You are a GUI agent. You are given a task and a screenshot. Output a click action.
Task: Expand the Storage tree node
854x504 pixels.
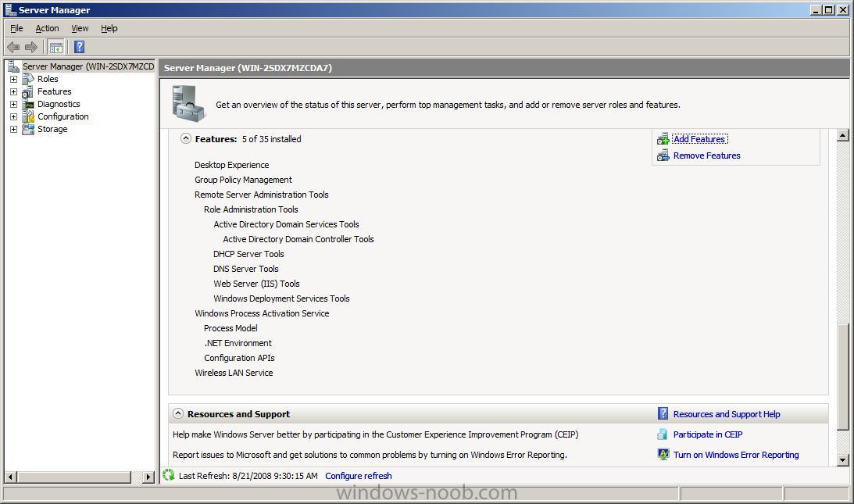13,129
